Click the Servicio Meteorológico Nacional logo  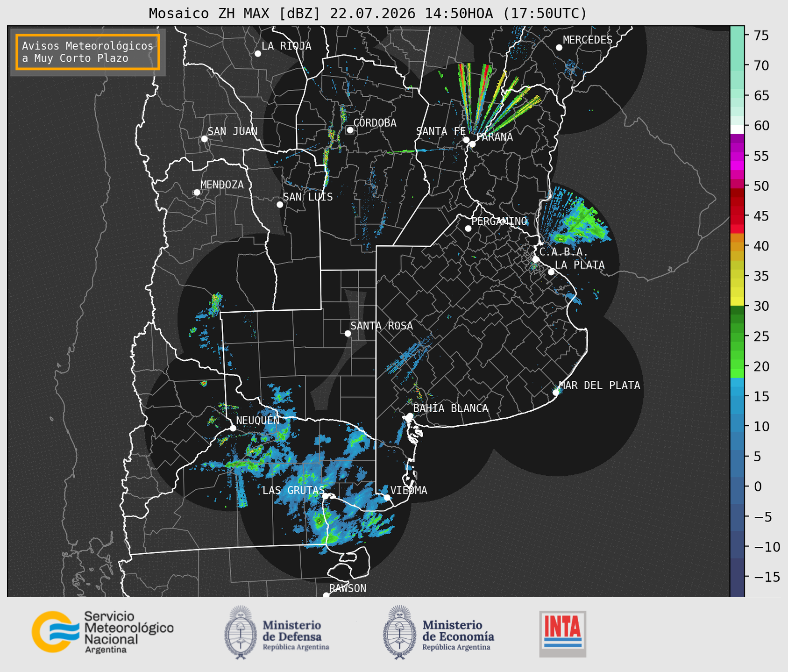pos(103,632)
